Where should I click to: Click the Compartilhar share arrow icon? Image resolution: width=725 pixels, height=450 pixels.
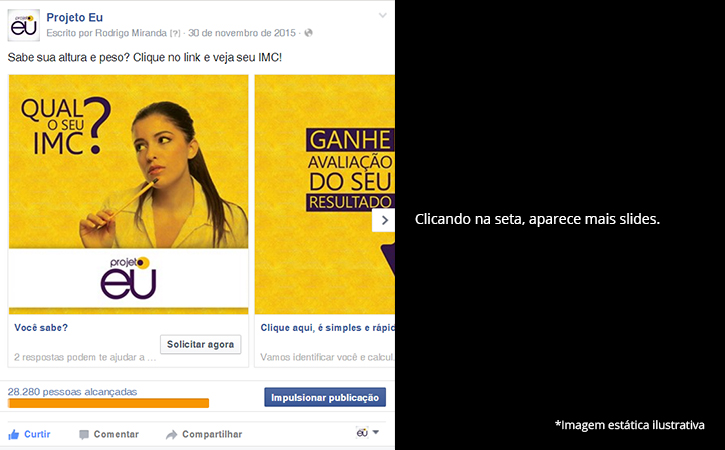(x=172, y=434)
